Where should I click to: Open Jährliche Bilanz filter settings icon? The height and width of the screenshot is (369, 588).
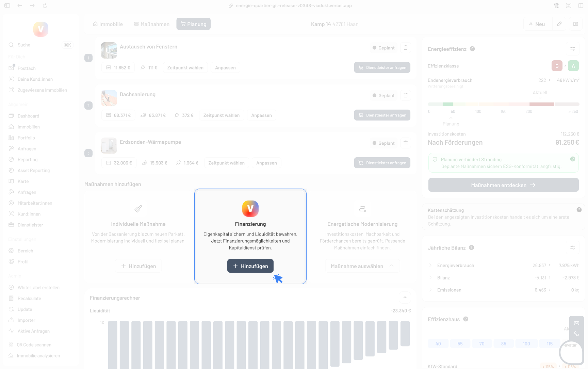coord(572,247)
